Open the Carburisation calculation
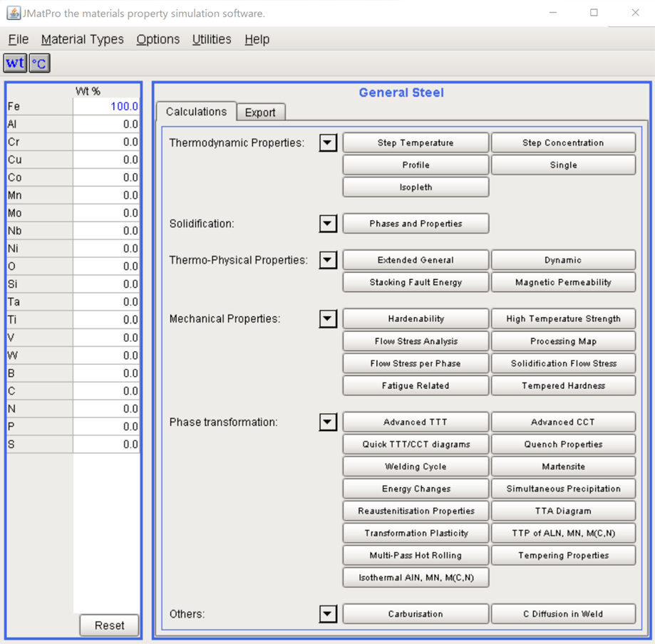 (x=416, y=614)
